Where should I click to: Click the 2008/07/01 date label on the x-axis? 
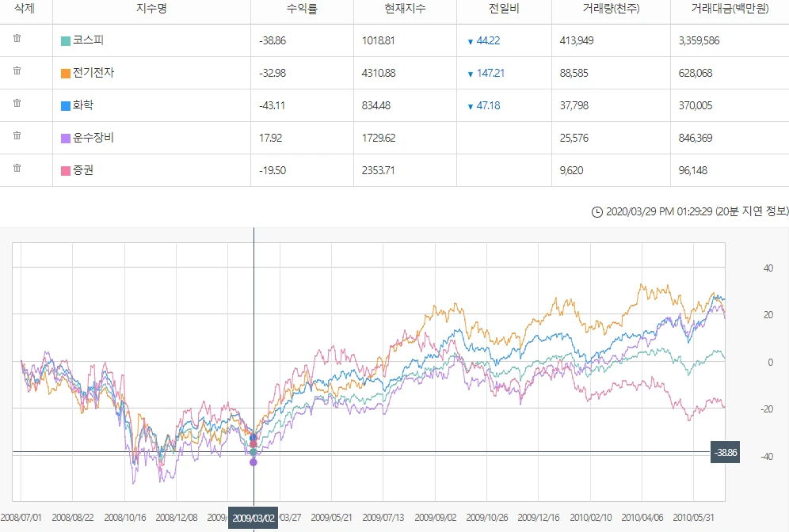(x=21, y=518)
